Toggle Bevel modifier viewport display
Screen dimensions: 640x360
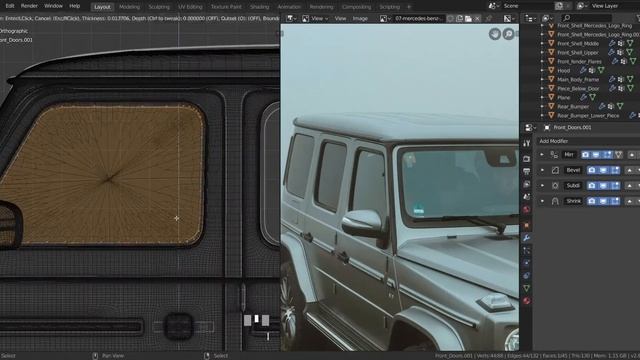tap(603, 170)
